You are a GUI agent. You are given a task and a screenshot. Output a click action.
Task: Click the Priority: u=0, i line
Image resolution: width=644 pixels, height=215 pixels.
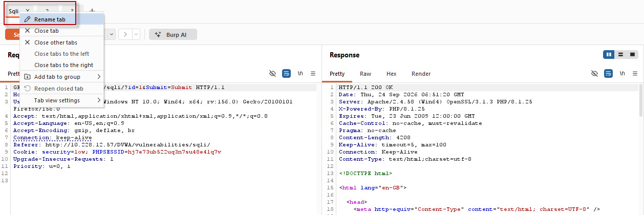(42, 166)
